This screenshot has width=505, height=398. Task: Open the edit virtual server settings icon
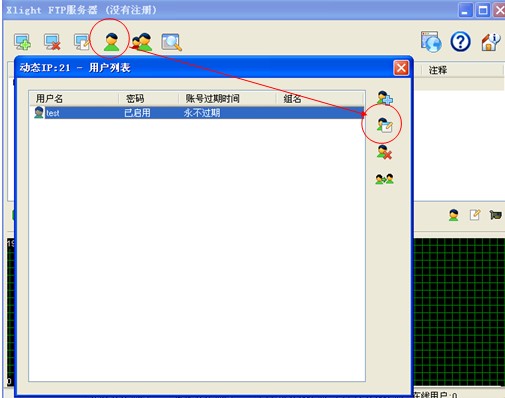[82, 42]
